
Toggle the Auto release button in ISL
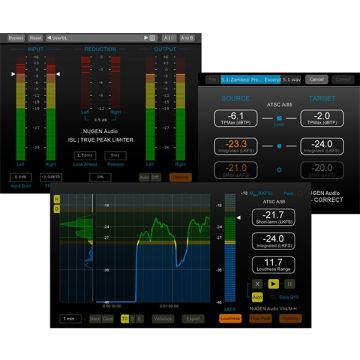[144, 177]
